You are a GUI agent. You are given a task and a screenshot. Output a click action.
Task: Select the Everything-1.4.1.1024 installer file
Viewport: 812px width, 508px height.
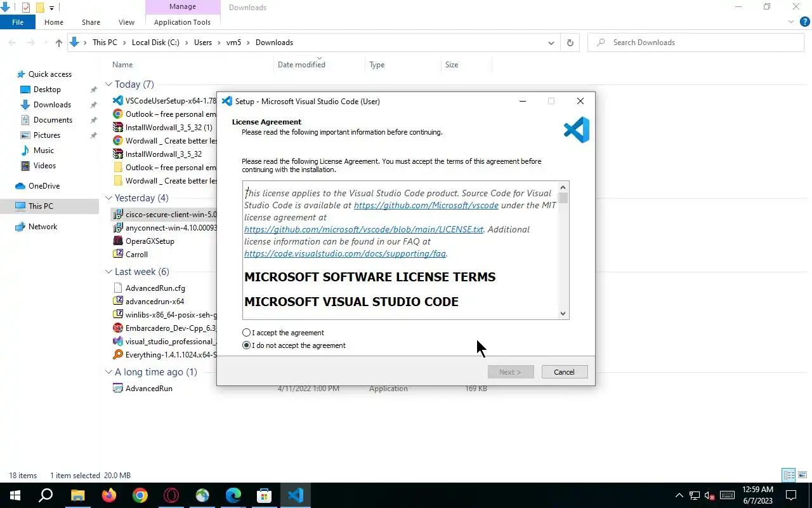[x=164, y=355]
